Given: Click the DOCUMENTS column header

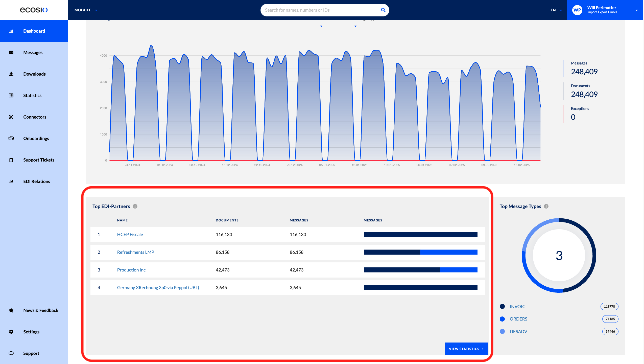Looking at the screenshot, I should pyautogui.click(x=227, y=220).
